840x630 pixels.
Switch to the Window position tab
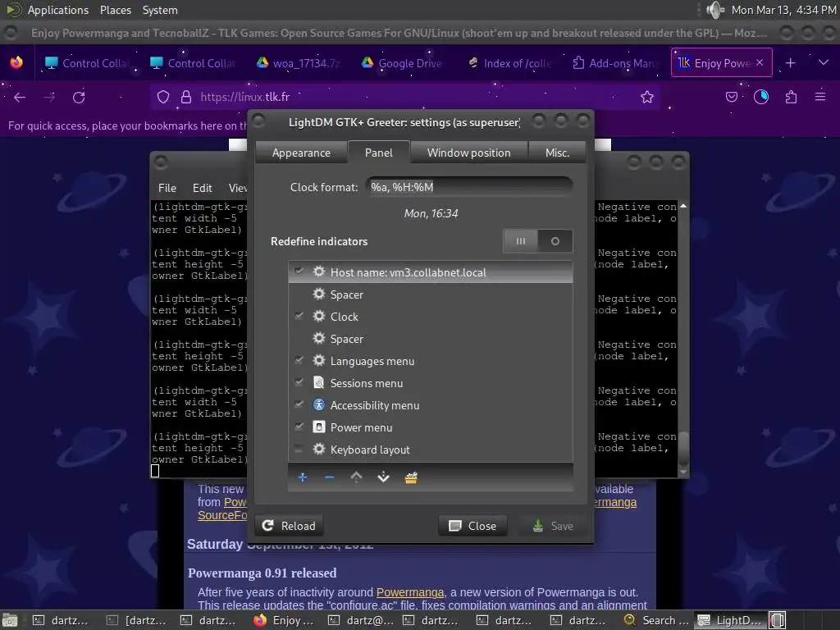click(x=468, y=153)
